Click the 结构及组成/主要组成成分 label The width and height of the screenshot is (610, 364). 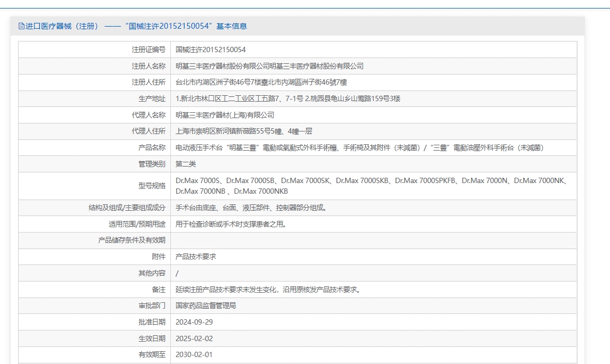(127, 208)
